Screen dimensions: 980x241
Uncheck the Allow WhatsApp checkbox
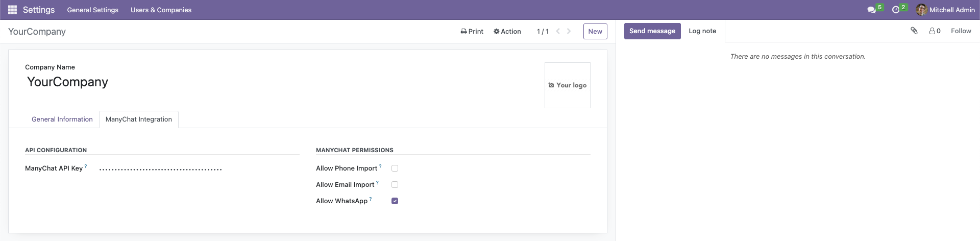[x=395, y=201]
